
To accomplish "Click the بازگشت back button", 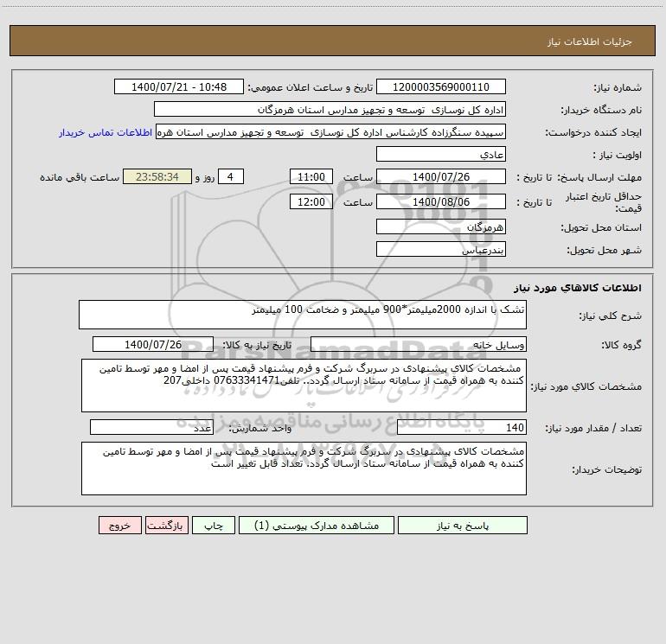I will [x=166, y=526].
